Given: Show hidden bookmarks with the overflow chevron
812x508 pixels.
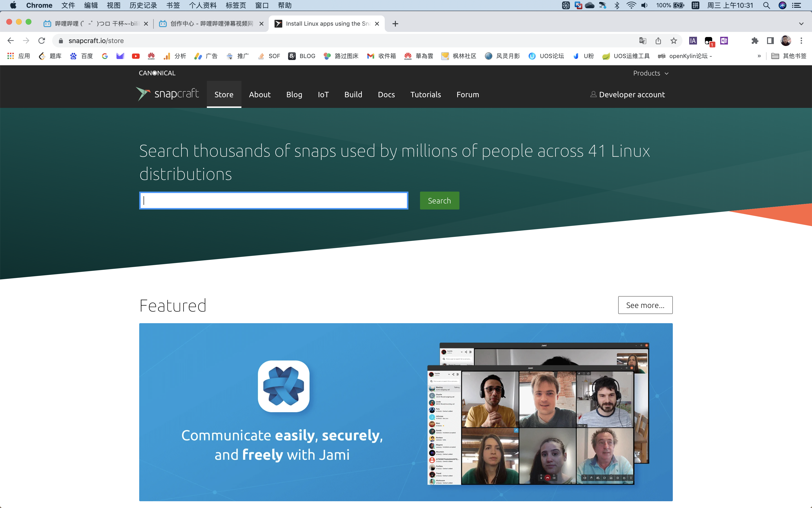Looking at the screenshot, I should (x=759, y=56).
